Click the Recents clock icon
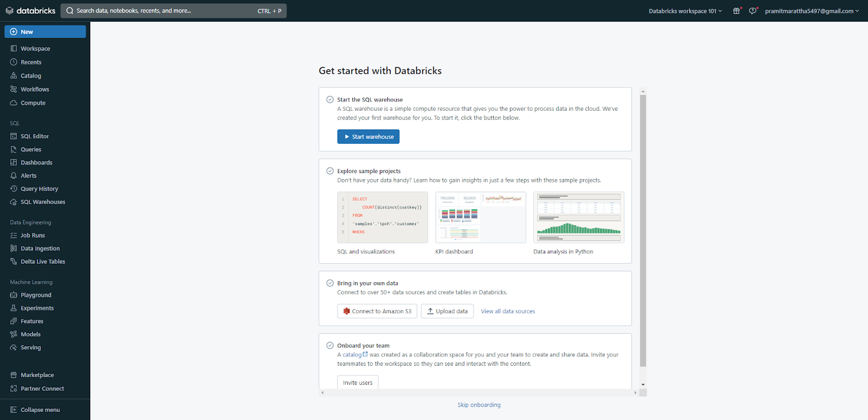 (x=14, y=62)
